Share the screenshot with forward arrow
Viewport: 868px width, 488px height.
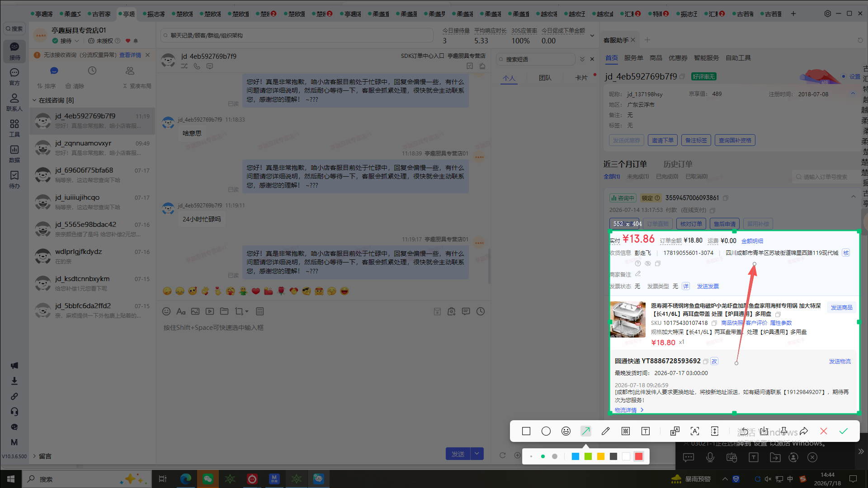coord(804,431)
